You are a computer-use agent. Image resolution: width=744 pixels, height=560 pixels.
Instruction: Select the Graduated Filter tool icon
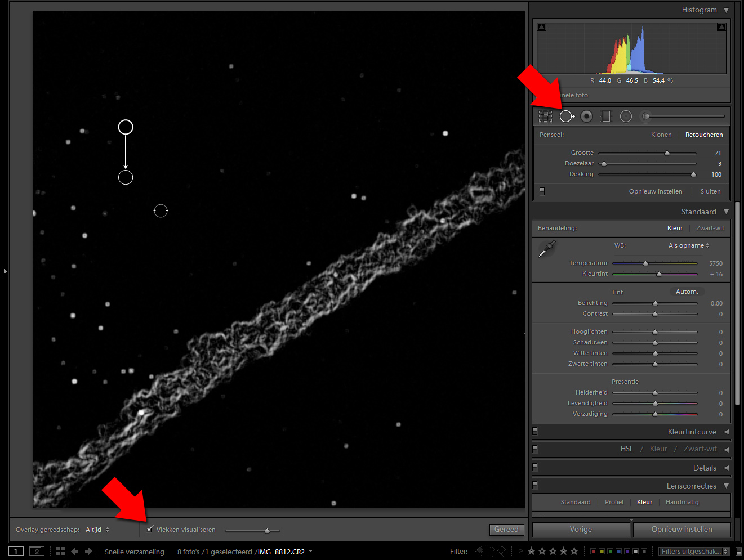point(606,117)
